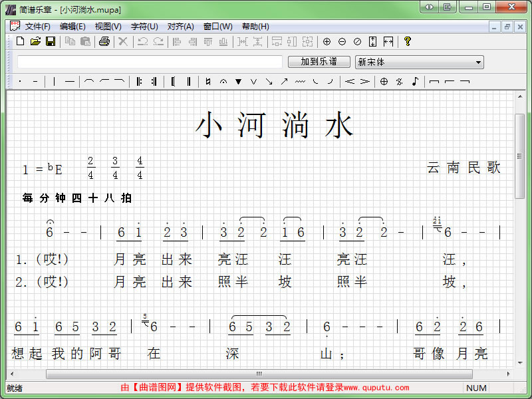Click the text input field beside 加到乐谱

tap(150, 62)
